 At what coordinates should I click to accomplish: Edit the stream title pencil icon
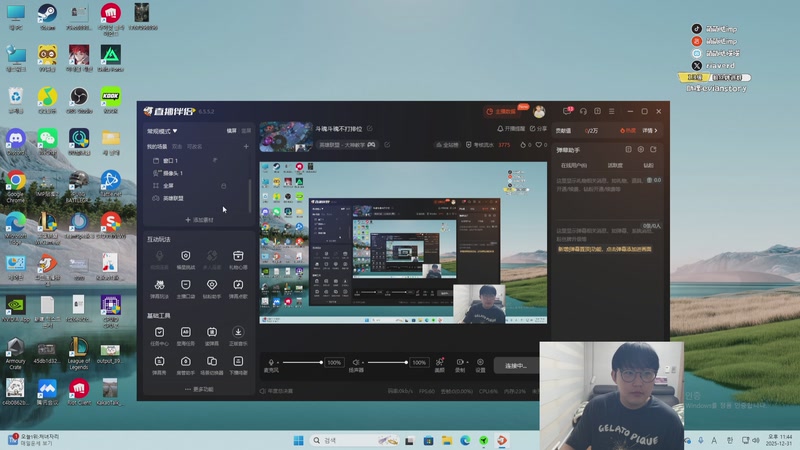click(370, 129)
